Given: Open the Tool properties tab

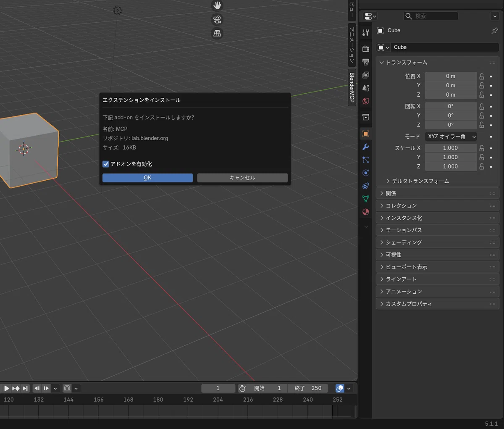Looking at the screenshot, I should [x=366, y=33].
